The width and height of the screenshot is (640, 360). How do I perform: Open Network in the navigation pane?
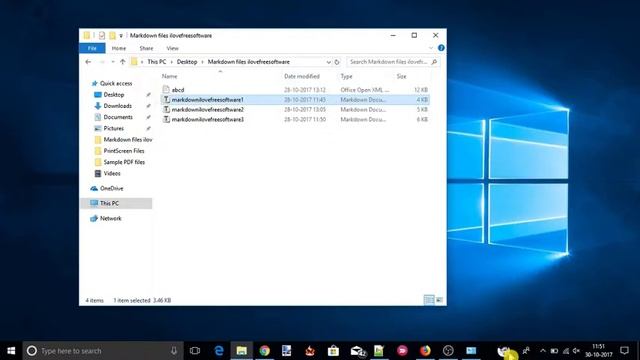click(x=111, y=218)
